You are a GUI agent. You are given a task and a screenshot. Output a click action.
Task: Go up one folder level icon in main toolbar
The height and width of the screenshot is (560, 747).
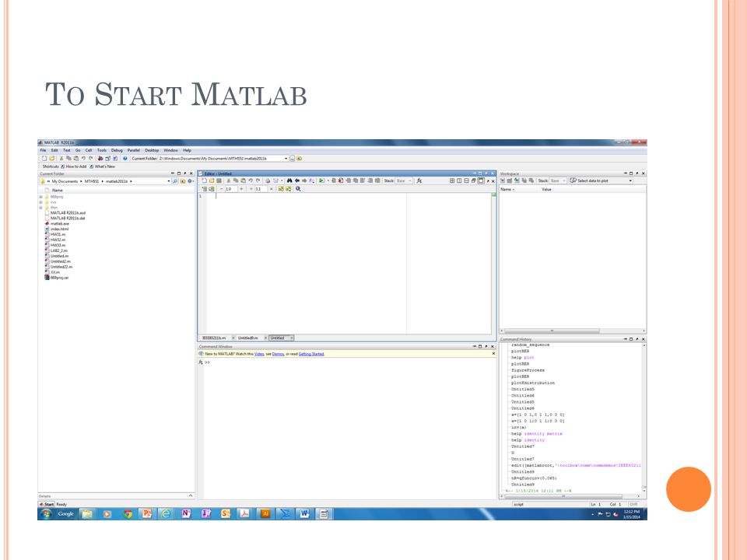tap(299, 158)
